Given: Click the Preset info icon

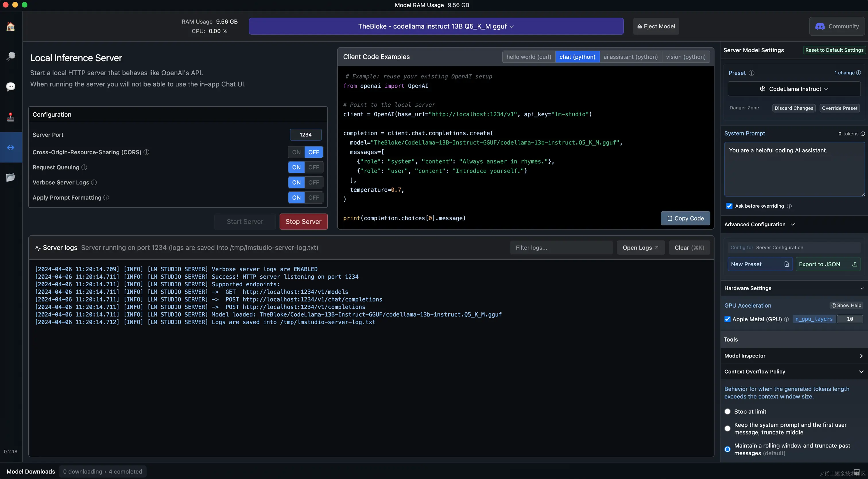Looking at the screenshot, I should [x=751, y=73].
